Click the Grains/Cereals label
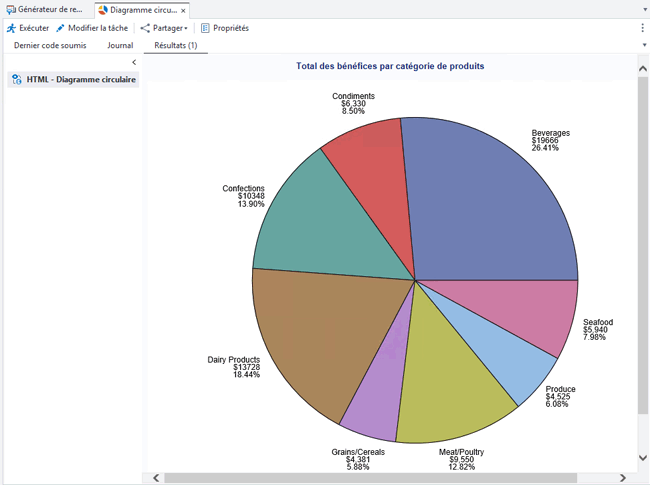This screenshot has width=650, height=485. coord(358,452)
